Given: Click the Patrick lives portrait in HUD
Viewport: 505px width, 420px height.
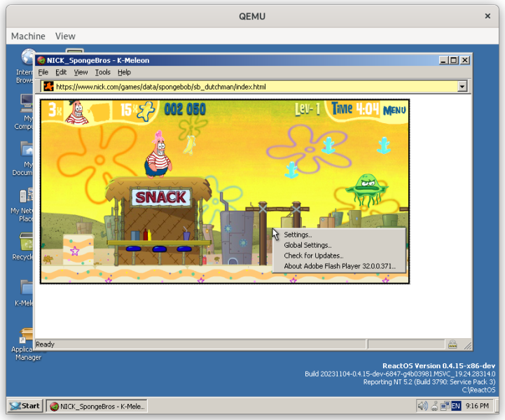Looking at the screenshot, I should [x=76, y=112].
